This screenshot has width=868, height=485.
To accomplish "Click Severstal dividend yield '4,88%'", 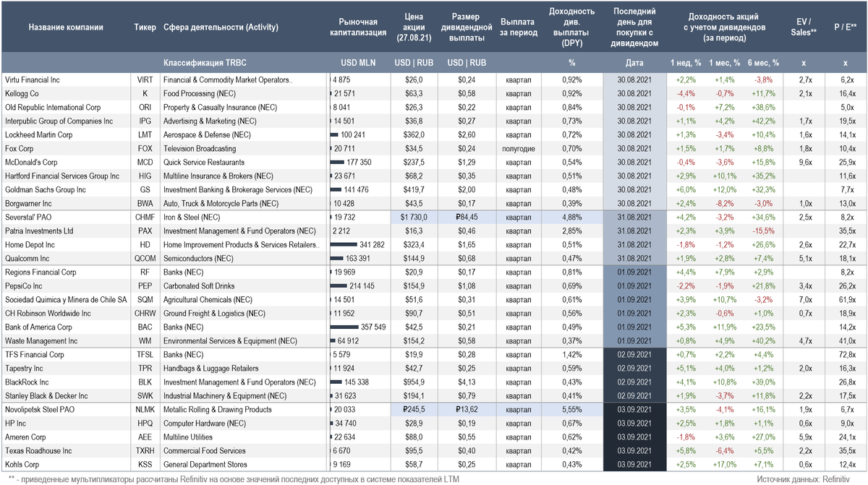I will (571, 218).
